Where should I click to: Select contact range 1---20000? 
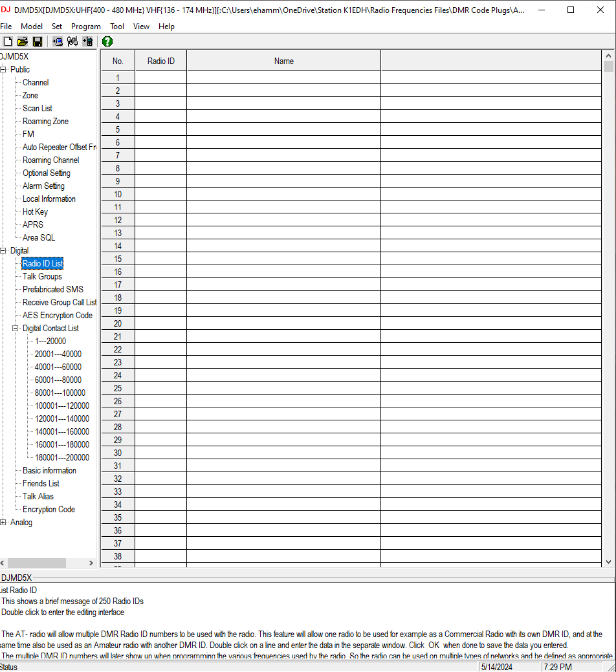[x=50, y=341]
